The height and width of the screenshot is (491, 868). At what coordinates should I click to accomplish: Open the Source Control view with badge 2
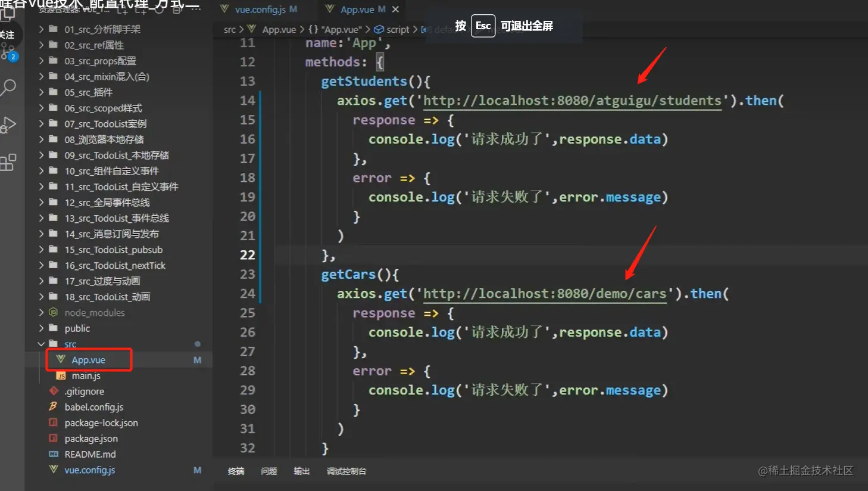click(8, 52)
